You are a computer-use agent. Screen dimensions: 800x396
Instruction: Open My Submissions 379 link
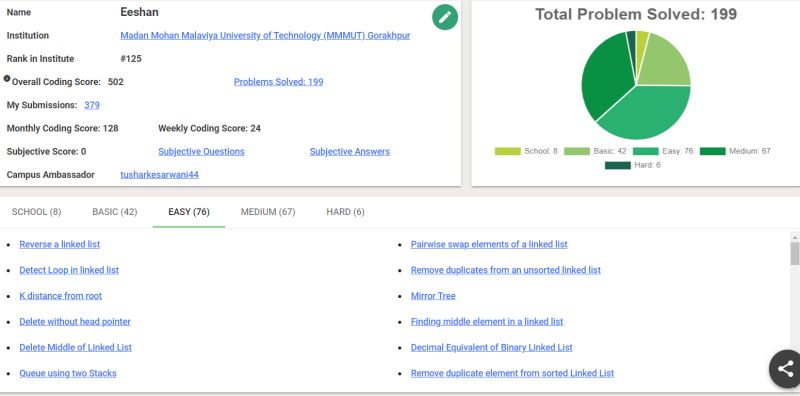point(92,105)
